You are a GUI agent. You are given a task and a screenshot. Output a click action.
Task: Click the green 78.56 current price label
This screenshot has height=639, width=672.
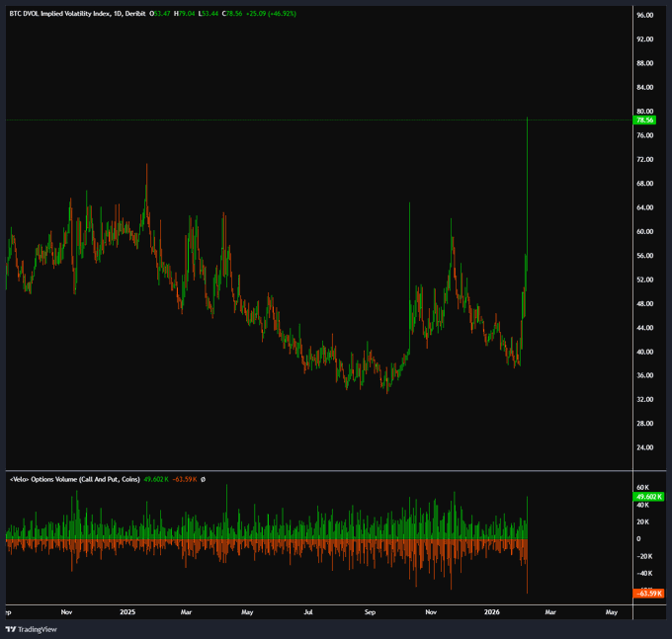[x=643, y=120]
